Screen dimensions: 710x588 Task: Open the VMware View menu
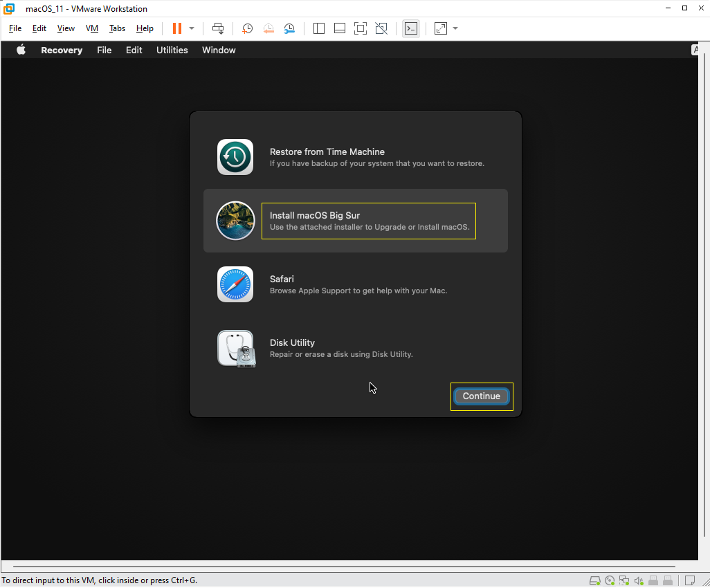[x=66, y=28]
